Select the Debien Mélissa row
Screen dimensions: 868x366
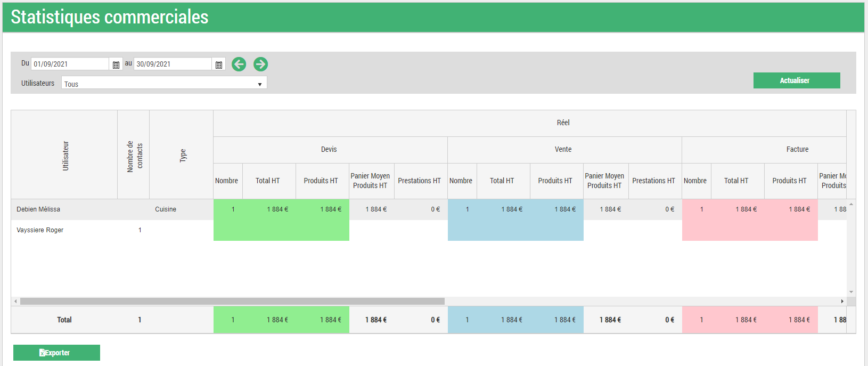point(38,209)
